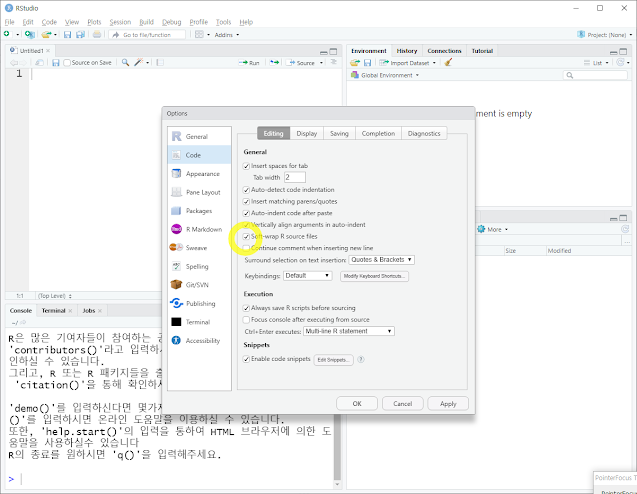Click Go to file/function search box
Image resolution: width=637 pixels, height=494 pixels.
click(147, 35)
